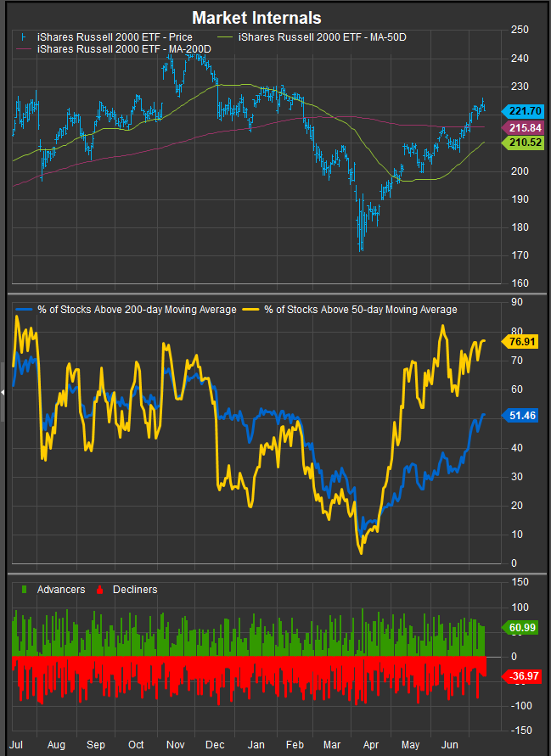Toggle the Decliners series label
551x756 pixels.
133,589
